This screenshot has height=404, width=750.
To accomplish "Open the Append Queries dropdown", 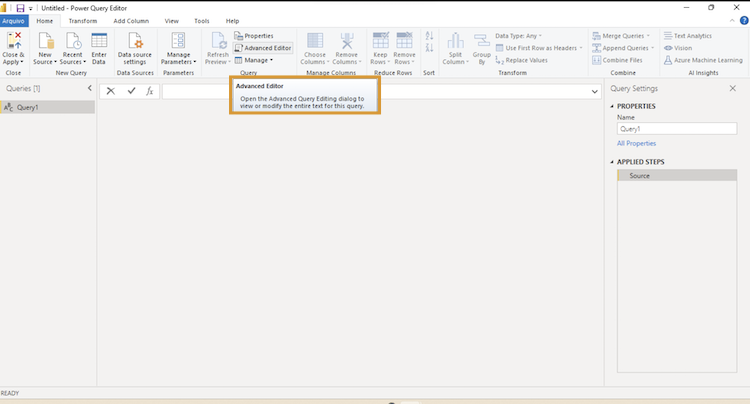I will coord(623,48).
